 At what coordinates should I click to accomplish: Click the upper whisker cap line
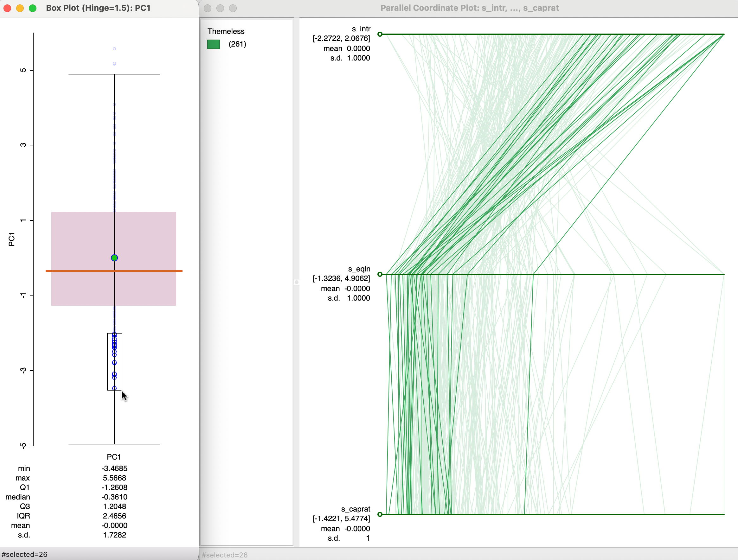click(x=114, y=74)
